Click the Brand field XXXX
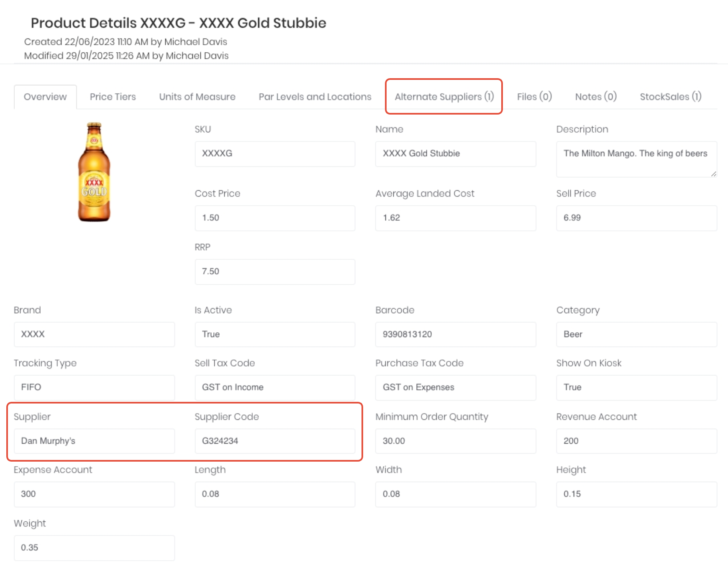 [94, 334]
